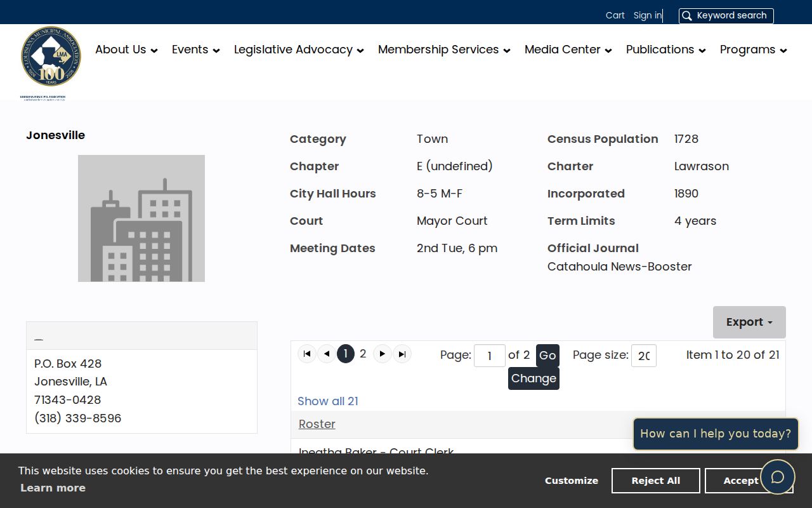Click the Sign in link
Screen dimensions: 812x508
click(648, 15)
